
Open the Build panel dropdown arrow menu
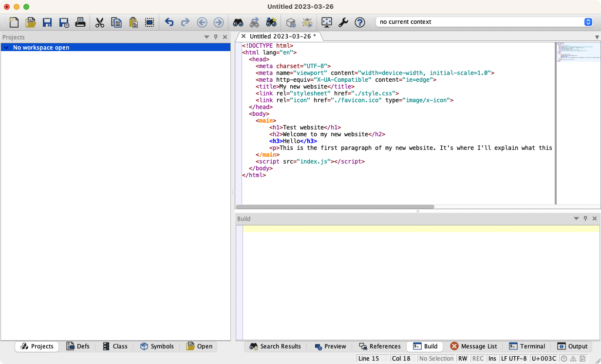coord(577,219)
